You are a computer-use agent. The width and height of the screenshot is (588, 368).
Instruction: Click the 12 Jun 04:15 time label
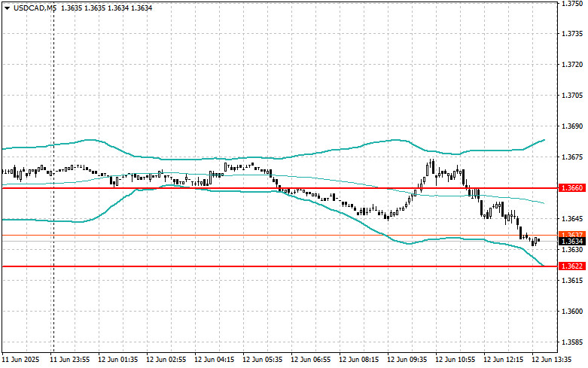214,360
